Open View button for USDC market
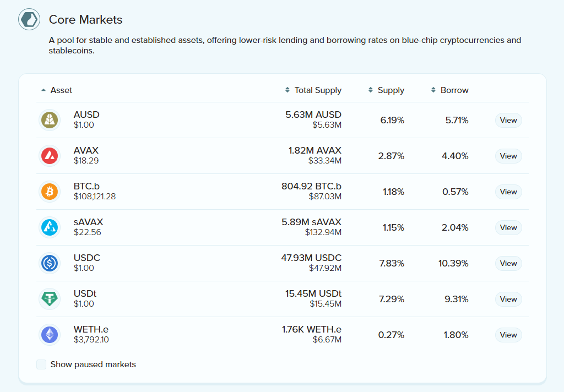 pyautogui.click(x=508, y=263)
